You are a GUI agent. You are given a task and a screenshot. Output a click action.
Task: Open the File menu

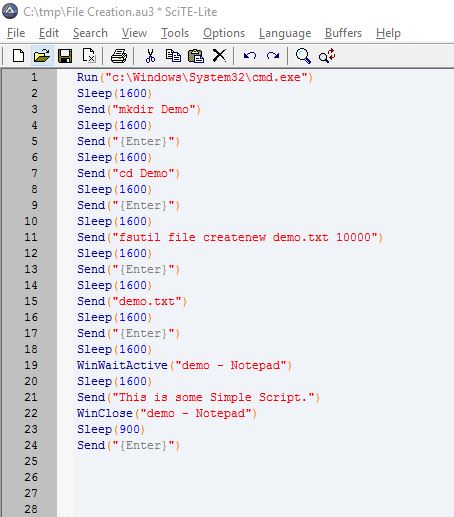point(16,33)
